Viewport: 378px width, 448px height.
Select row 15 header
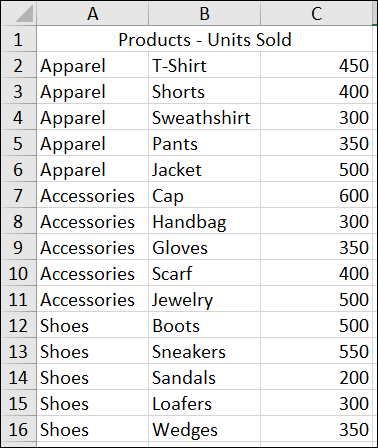pyautogui.click(x=19, y=403)
